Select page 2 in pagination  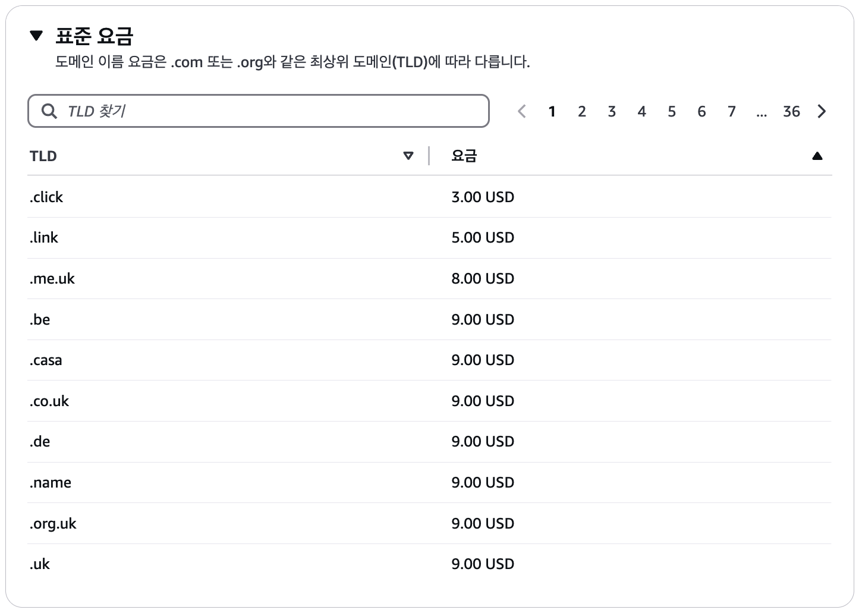click(x=581, y=111)
